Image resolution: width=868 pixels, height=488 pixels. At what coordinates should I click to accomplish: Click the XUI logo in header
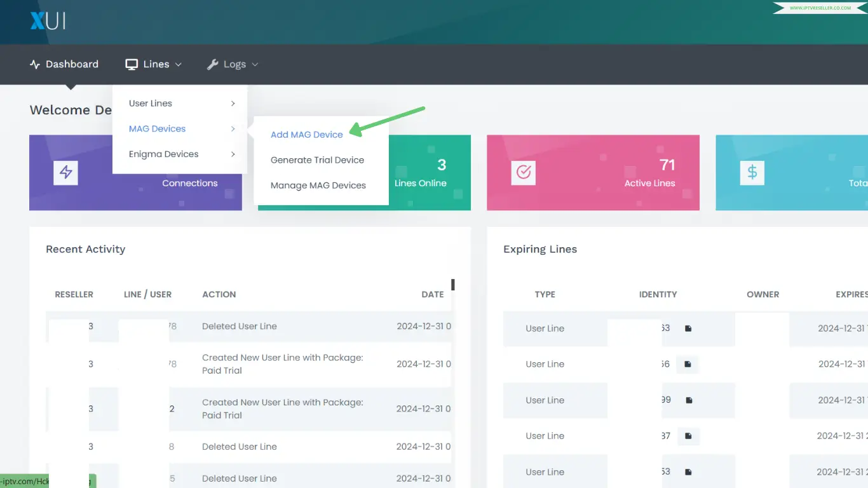[48, 22]
